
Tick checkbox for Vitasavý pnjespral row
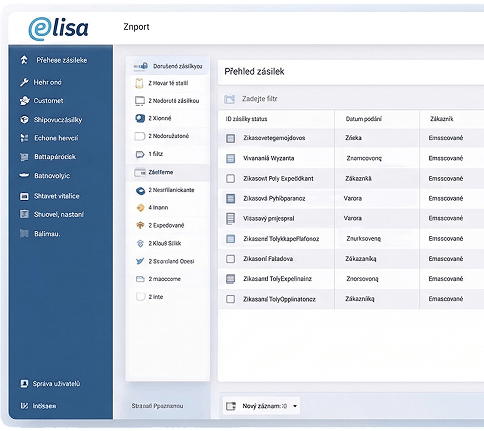[230, 219]
